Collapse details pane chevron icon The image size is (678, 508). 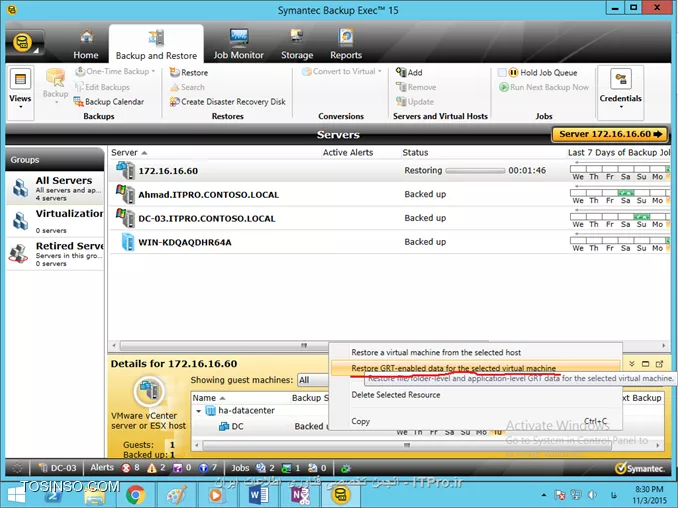click(x=632, y=364)
